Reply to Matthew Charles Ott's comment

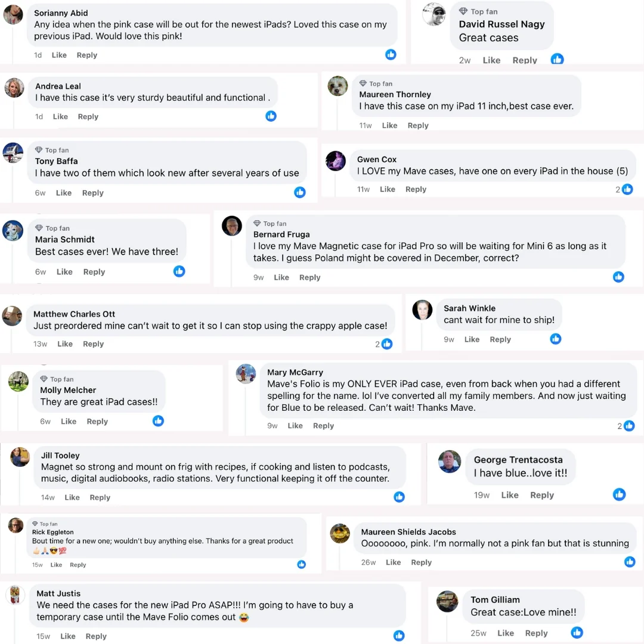click(x=93, y=344)
